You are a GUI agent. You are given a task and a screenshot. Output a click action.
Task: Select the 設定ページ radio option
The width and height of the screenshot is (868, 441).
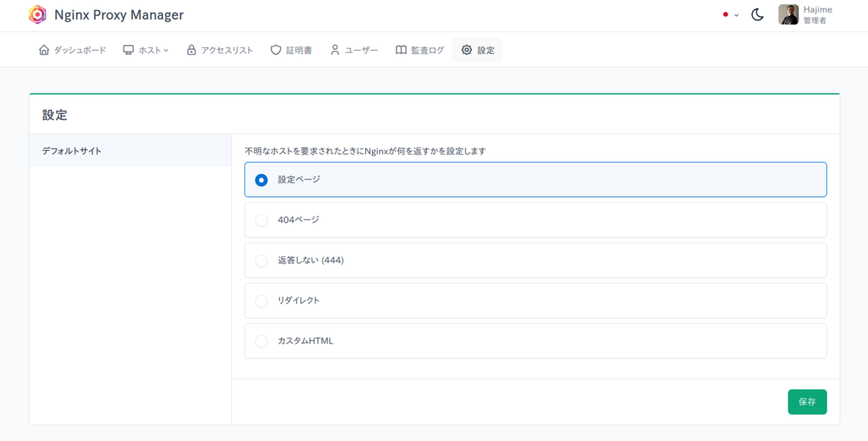tap(261, 180)
